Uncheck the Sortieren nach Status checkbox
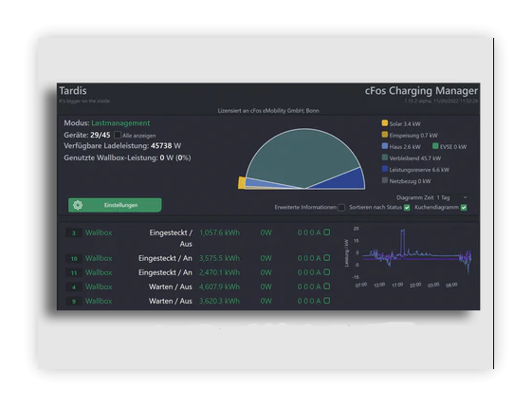 [x=407, y=208]
